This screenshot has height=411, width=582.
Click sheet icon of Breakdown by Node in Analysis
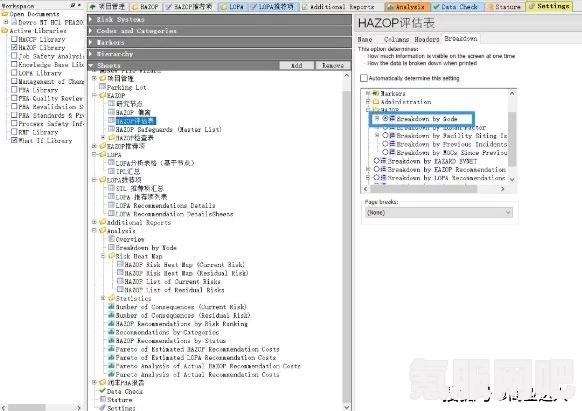coord(111,248)
